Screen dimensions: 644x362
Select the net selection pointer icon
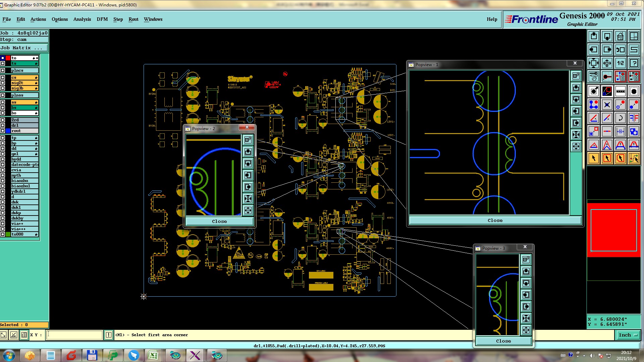pyautogui.click(x=634, y=158)
